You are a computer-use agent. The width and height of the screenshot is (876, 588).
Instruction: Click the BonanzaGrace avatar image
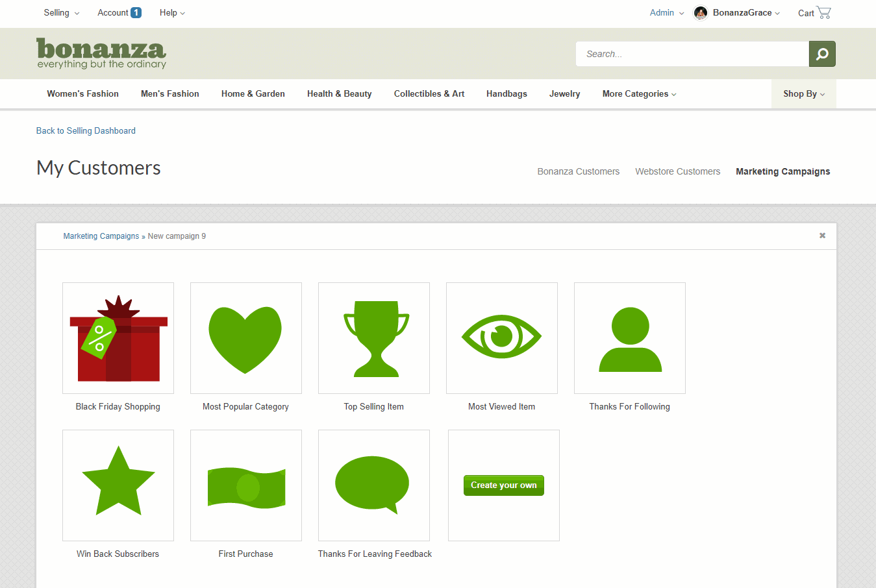[x=701, y=13]
